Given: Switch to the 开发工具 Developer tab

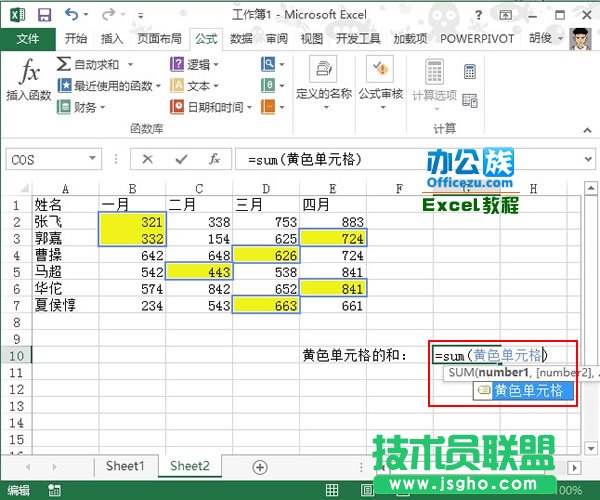Looking at the screenshot, I should click(358, 39).
